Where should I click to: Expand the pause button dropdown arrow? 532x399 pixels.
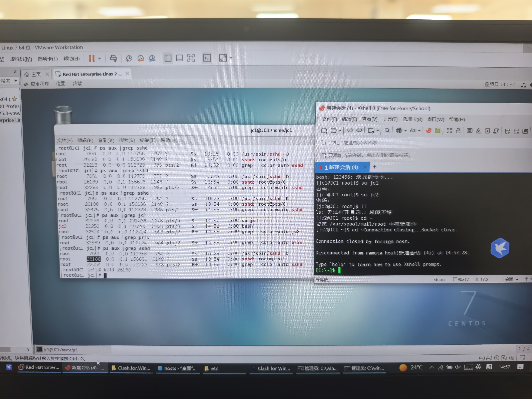point(99,58)
